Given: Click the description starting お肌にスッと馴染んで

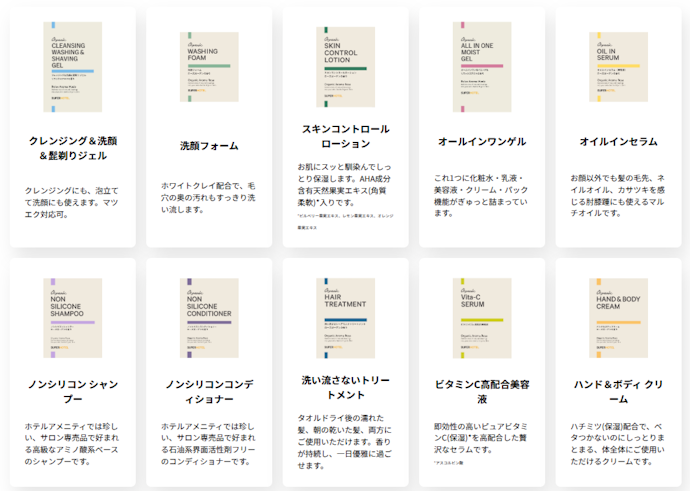Looking at the screenshot, I should 345,185.
